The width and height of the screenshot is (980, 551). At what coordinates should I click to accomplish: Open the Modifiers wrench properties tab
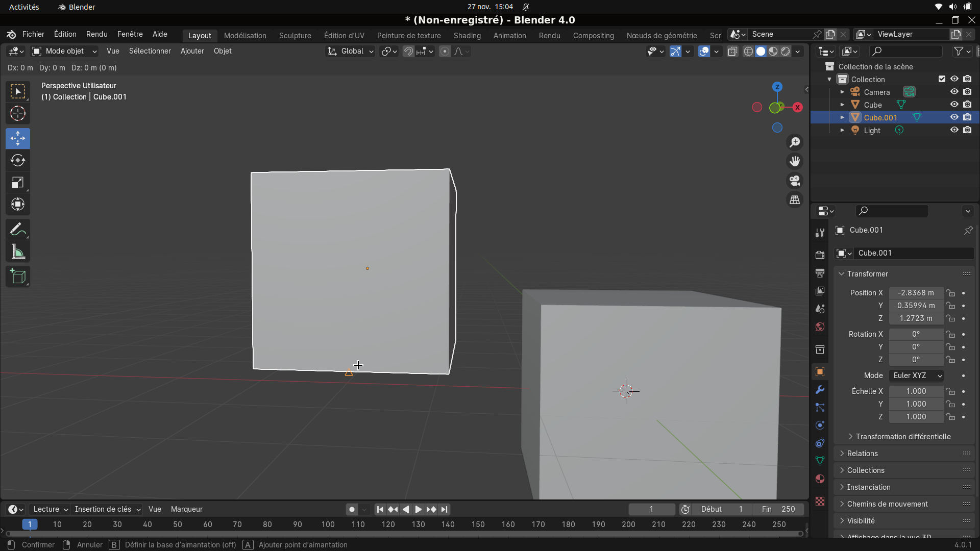(x=820, y=390)
